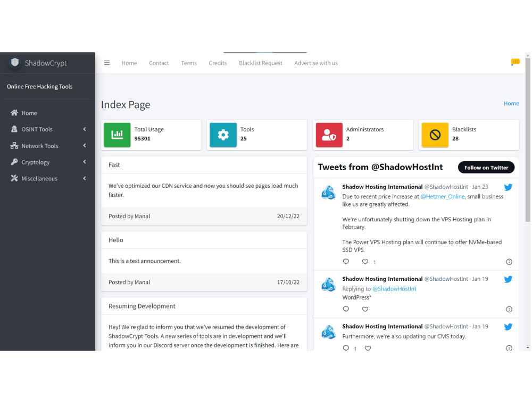Select Network Tools in the sidebar
The image size is (532, 399).
tap(47, 146)
